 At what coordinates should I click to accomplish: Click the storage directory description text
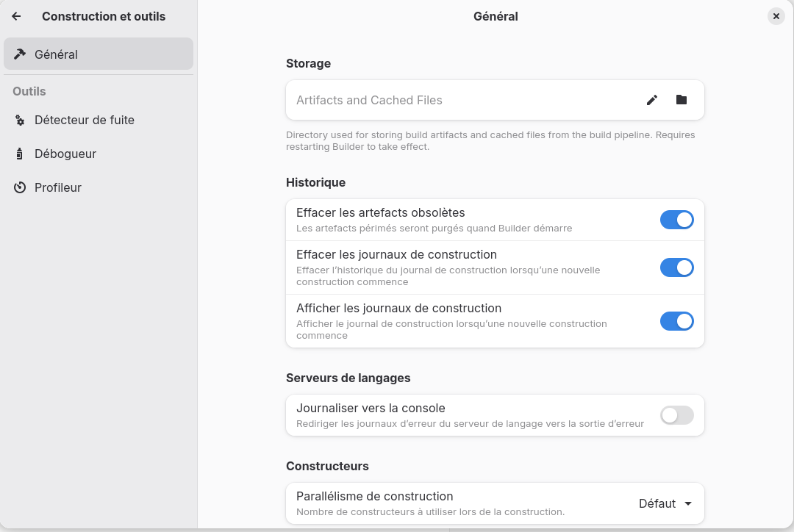click(x=490, y=141)
